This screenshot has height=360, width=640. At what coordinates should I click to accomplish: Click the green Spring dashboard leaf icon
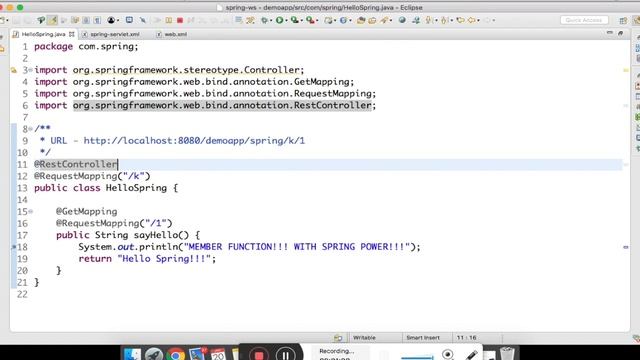41,20
